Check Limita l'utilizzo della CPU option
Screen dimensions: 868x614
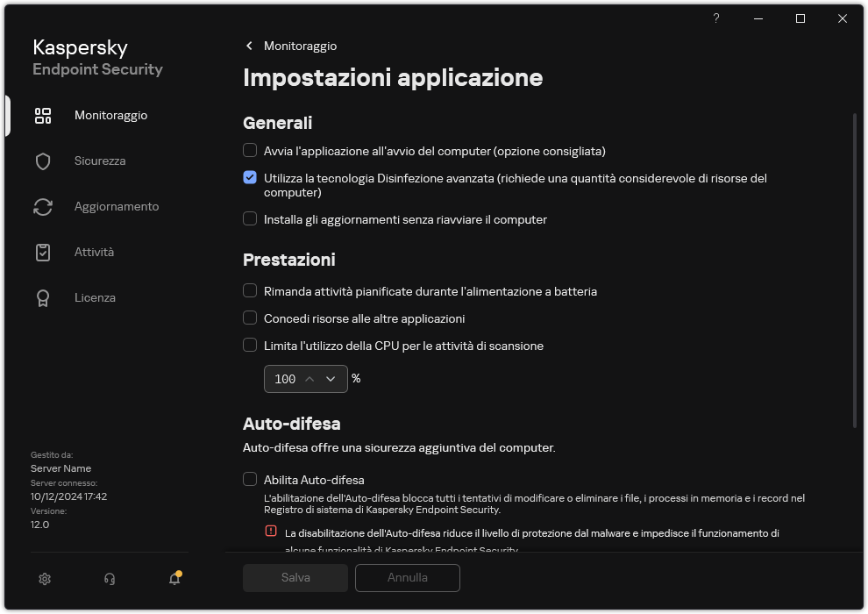click(x=250, y=346)
